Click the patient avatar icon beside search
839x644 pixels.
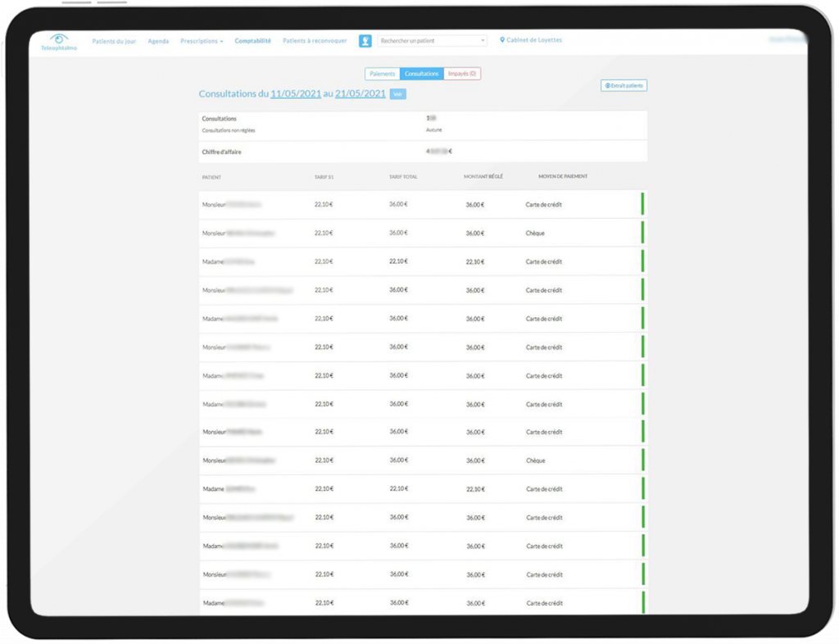(365, 41)
